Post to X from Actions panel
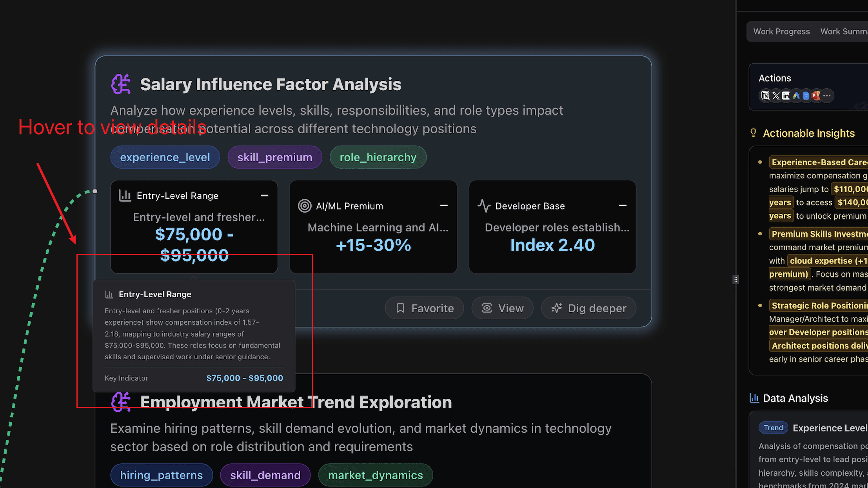 point(776,96)
